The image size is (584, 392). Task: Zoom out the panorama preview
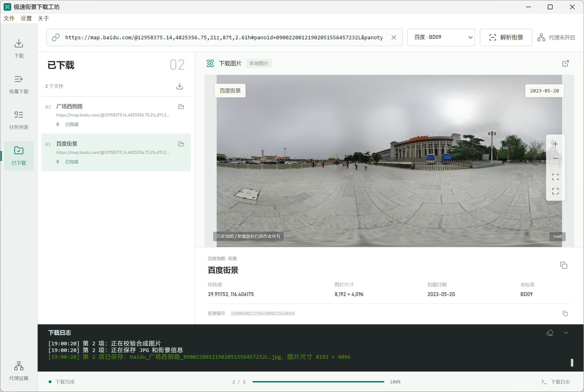click(x=555, y=158)
